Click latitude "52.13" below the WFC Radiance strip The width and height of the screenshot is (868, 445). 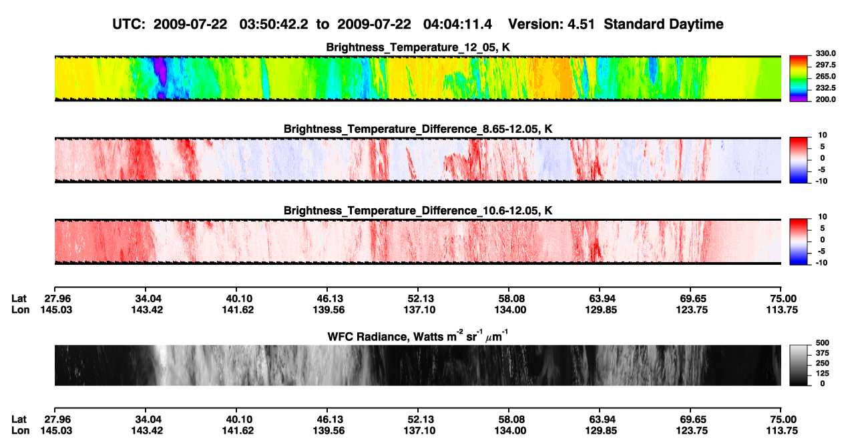418,419
